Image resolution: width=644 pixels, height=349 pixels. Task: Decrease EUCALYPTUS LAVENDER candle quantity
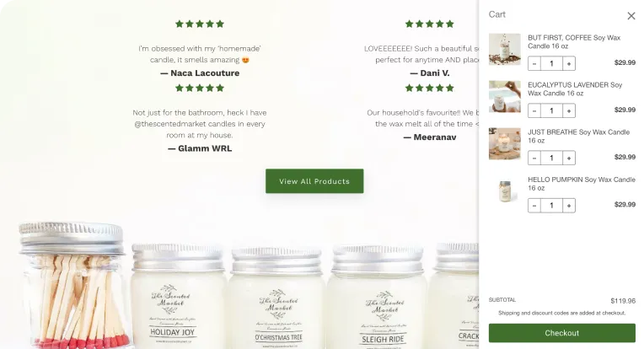534,111
